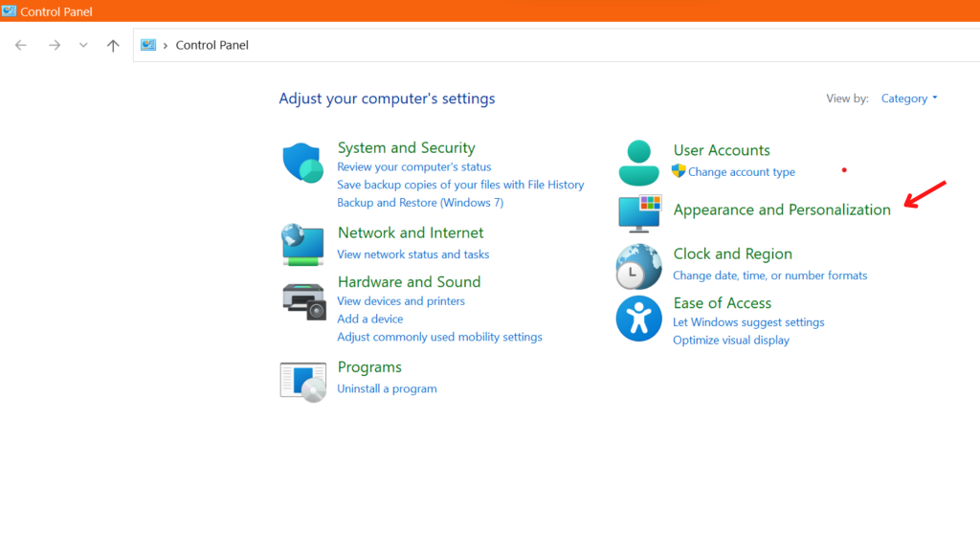Image resolution: width=980 pixels, height=551 pixels.
Task: Open the Appearance and Personalization monitor icon
Action: click(639, 213)
